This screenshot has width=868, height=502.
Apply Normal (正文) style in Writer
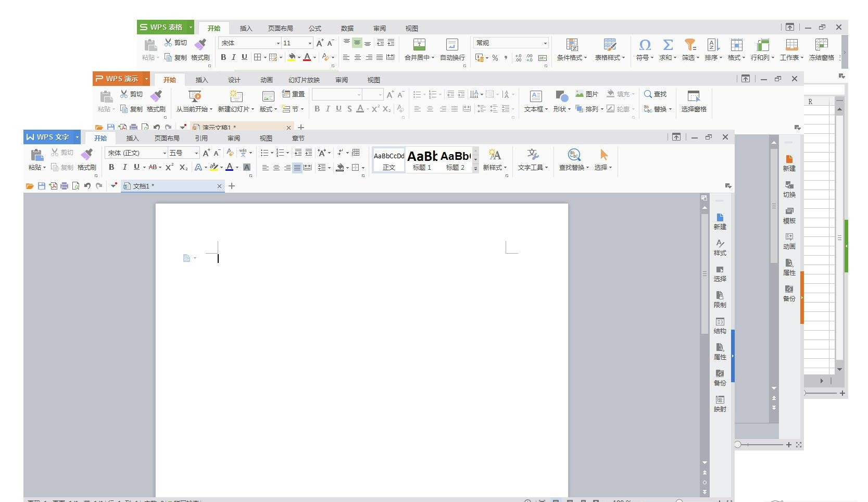click(389, 160)
